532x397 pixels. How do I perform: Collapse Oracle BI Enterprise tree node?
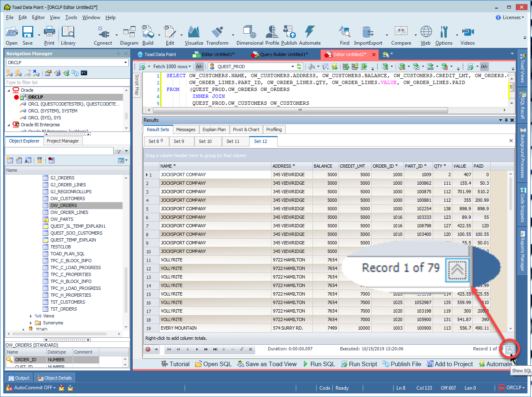pos(9,125)
